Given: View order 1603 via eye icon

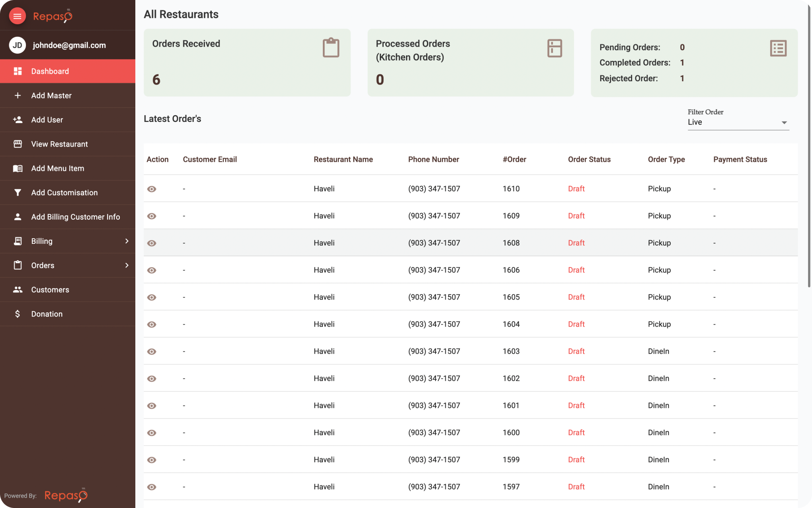Looking at the screenshot, I should pos(152,351).
